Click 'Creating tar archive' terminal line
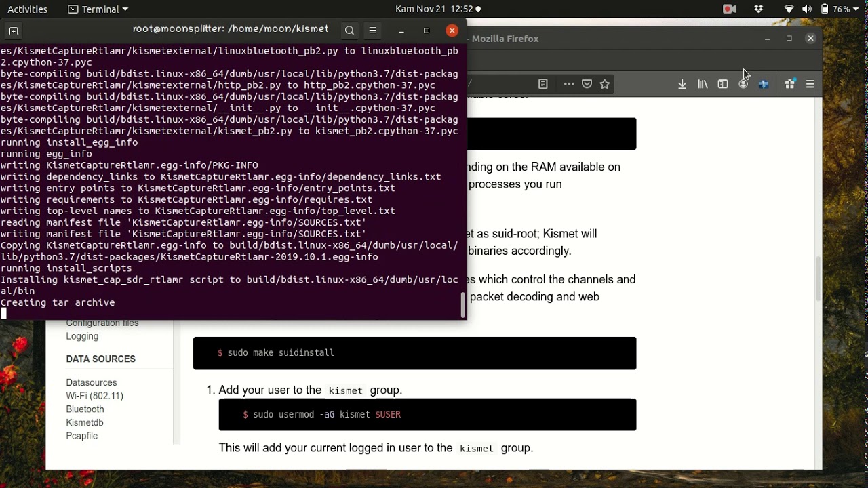Screen dimensions: 868x488 click(x=58, y=302)
